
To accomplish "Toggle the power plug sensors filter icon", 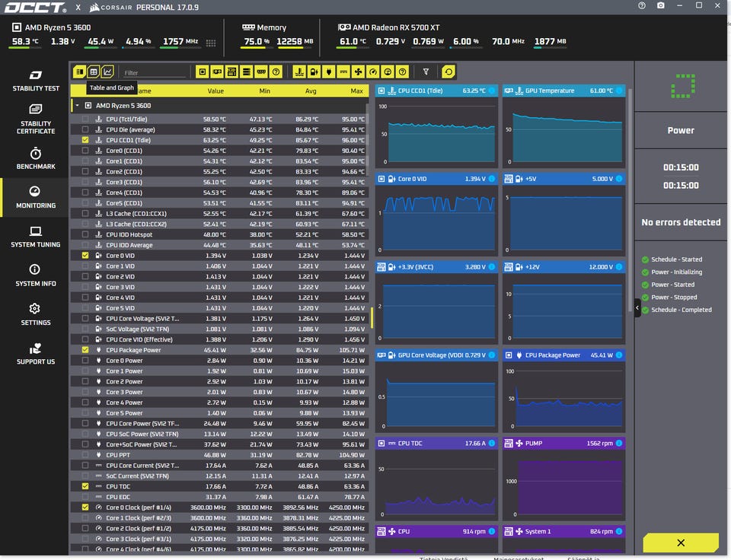I will click(329, 72).
